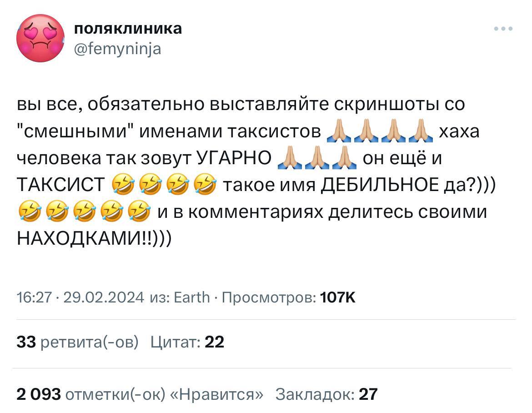View the 107K Просмотров analytics

click(289, 297)
